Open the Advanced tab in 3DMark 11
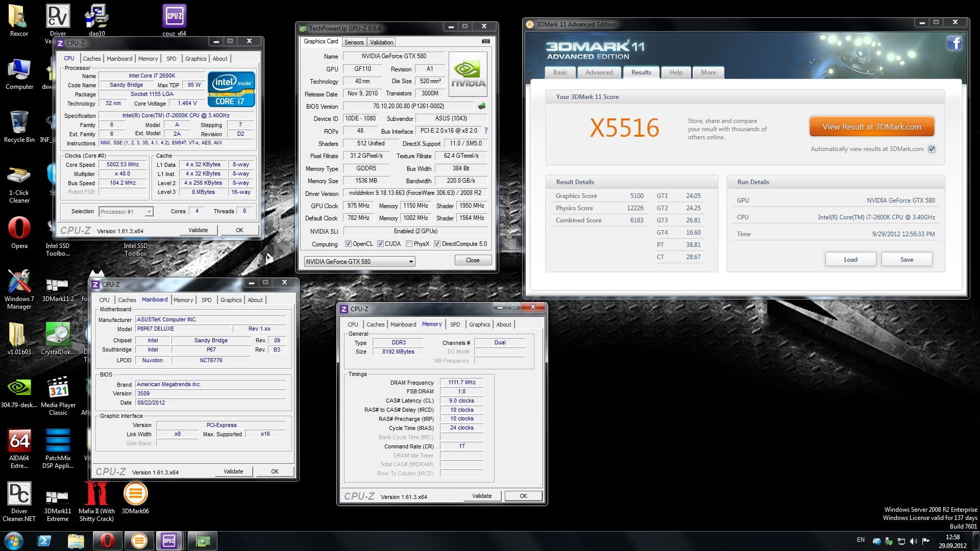The width and height of the screenshot is (980, 551). pyautogui.click(x=599, y=72)
